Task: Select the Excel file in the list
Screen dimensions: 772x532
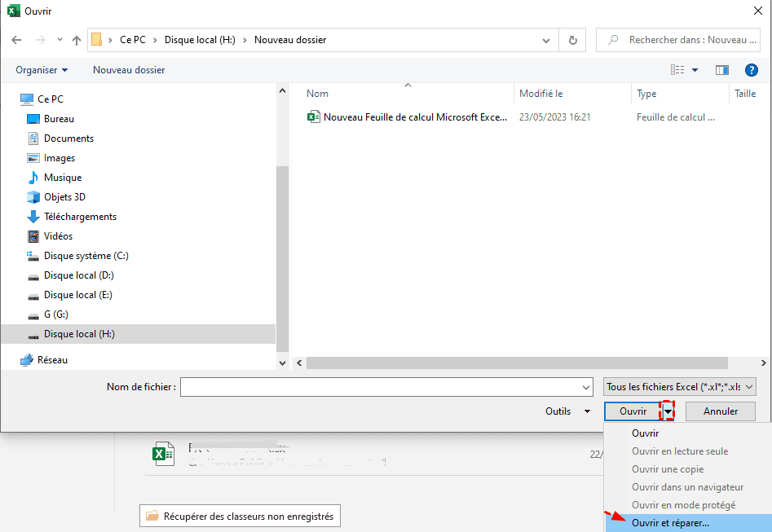Action: 414,117
